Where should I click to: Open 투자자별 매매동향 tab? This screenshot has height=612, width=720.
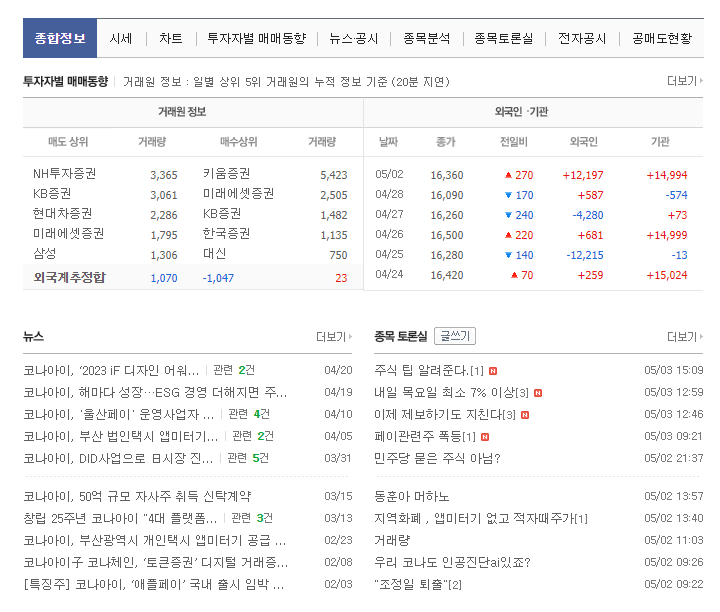[257, 39]
